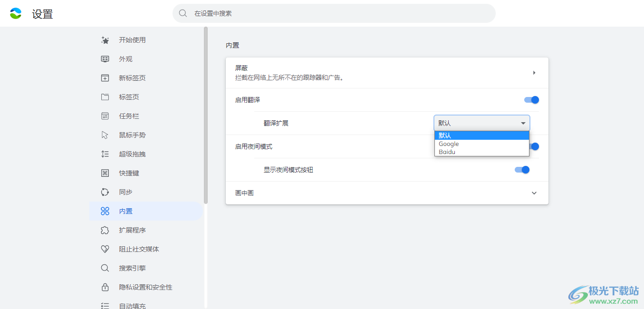Click the 在设置中搜索 search field
This screenshot has height=309, width=644.
[334, 13]
